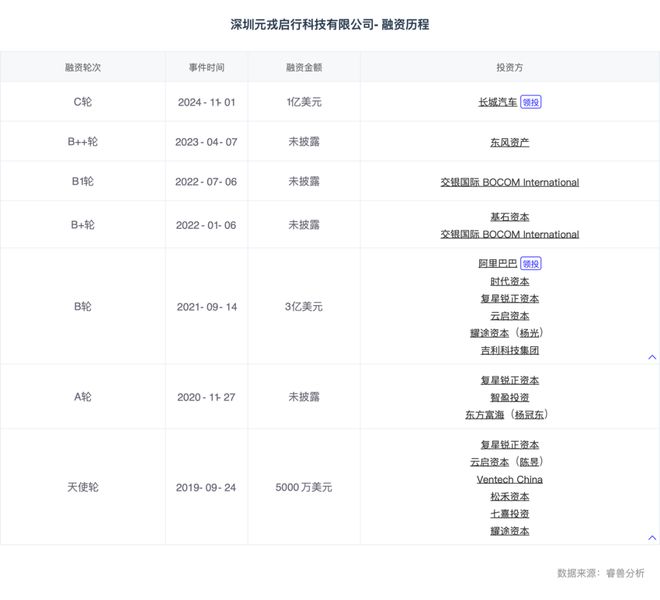Click 未披露 in the A轮 row

pyautogui.click(x=304, y=397)
